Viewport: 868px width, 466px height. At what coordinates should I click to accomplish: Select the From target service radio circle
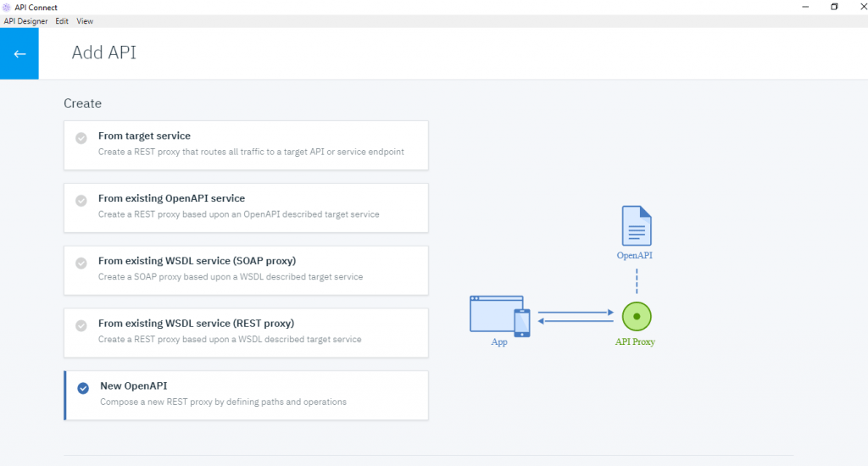(81, 138)
